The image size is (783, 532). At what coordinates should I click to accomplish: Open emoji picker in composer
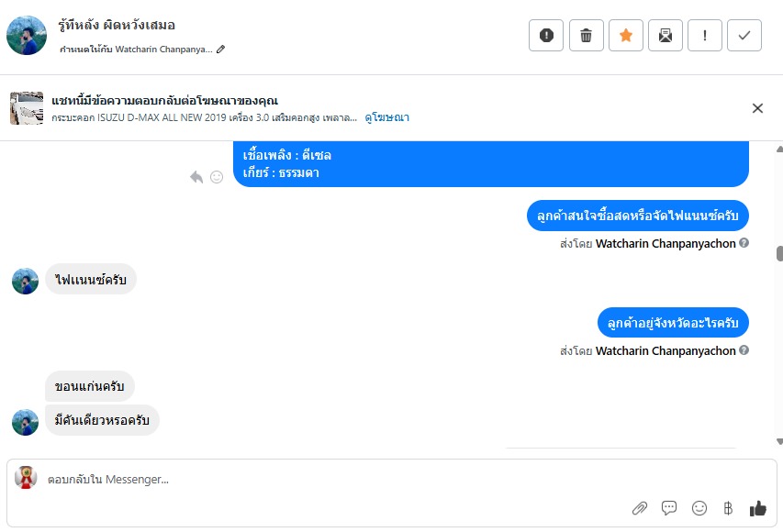click(x=699, y=508)
